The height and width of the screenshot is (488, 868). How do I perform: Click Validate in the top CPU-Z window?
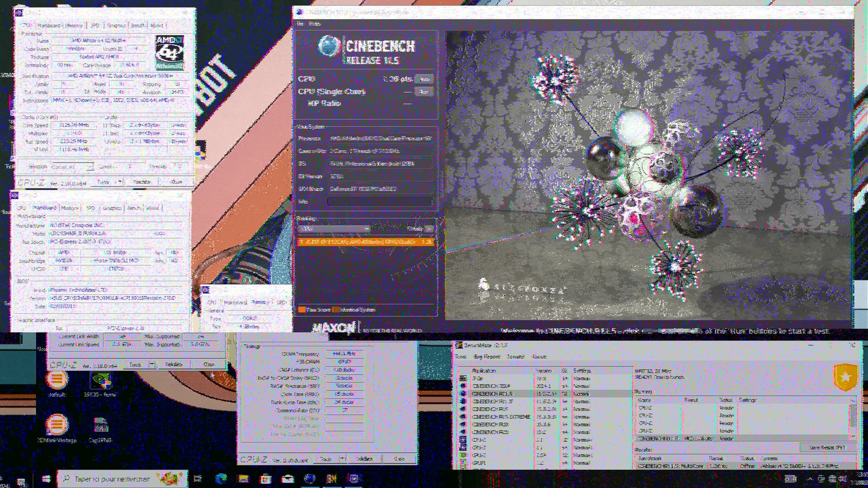tap(142, 182)
